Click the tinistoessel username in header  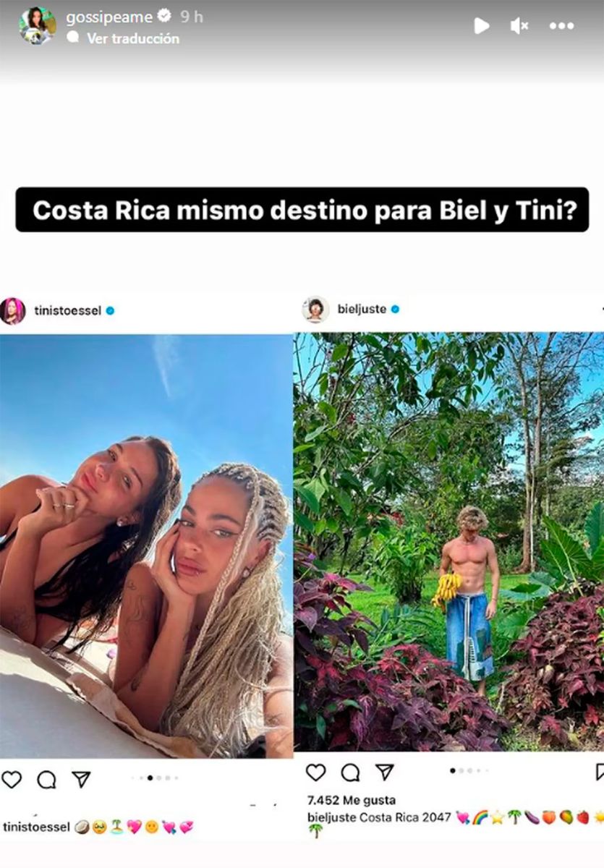pyautogui.click(x=67, y=311)
